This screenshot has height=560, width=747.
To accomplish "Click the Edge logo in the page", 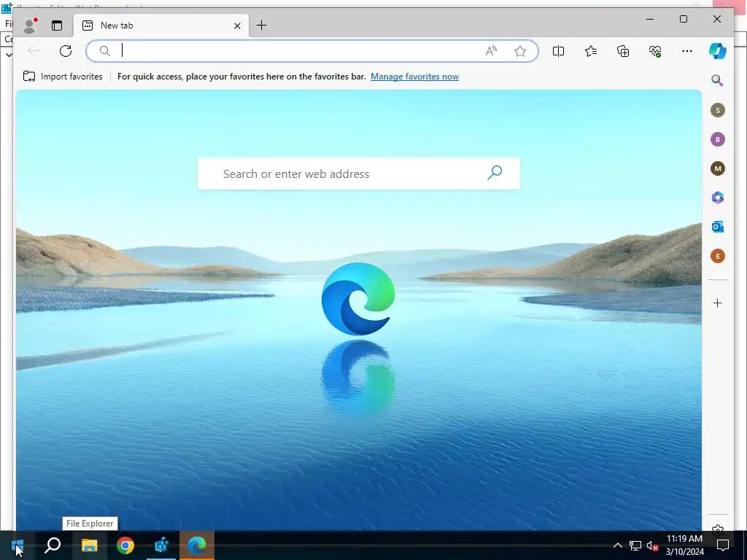I will (x=358, y=299).
